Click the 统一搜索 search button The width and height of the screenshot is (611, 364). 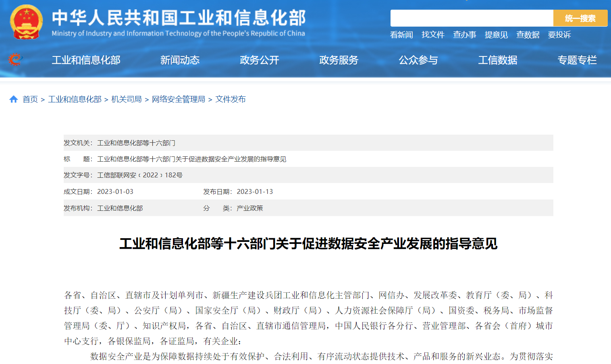[x=580, y=18]
